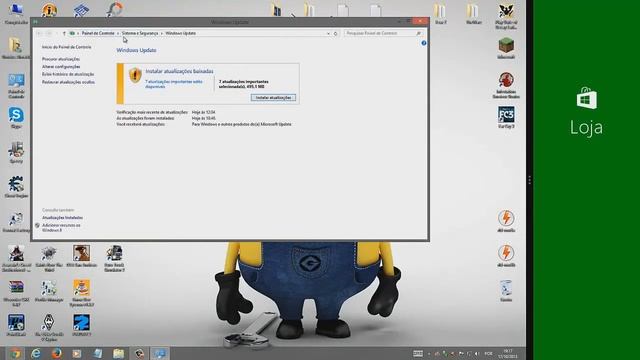The width and height of the screenshot is (640, 360).
Task: Click the volume speaker tray icon
Action: [x=477, y=354]
